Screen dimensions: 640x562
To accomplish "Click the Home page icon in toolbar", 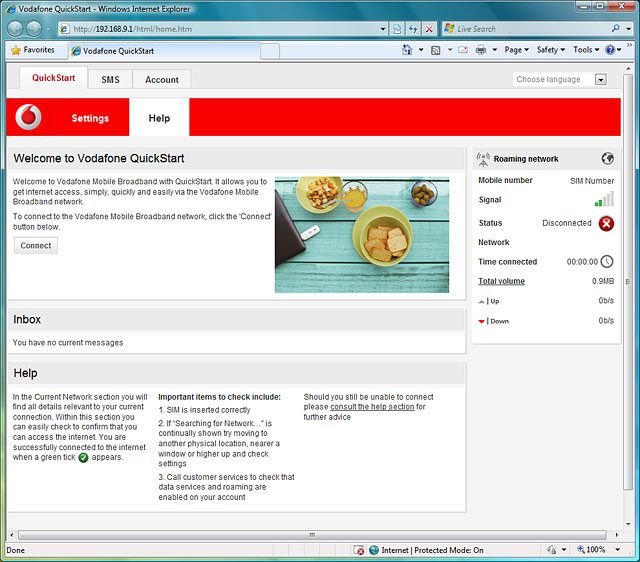I will click(407, 50).
